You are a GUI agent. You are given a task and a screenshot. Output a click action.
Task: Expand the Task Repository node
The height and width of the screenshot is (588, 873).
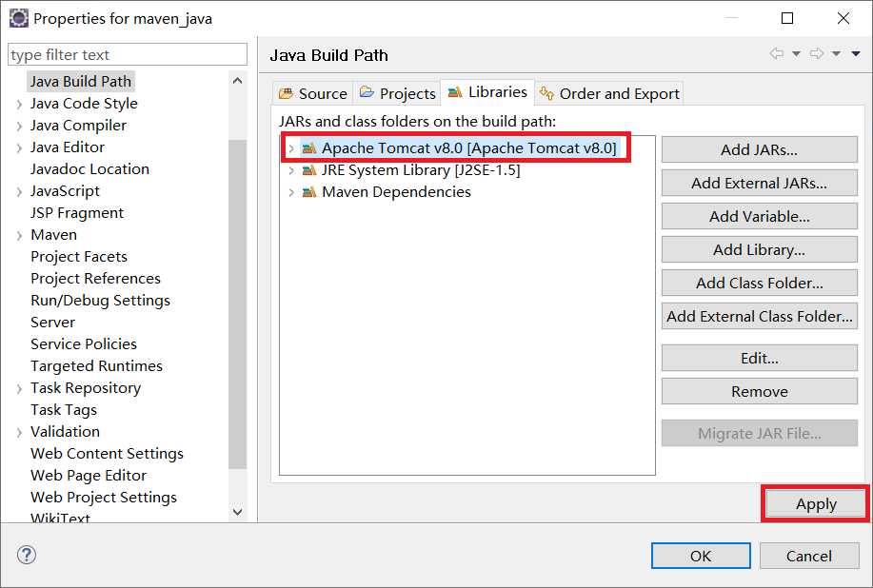pyautogui.click(x=19, y=389)
